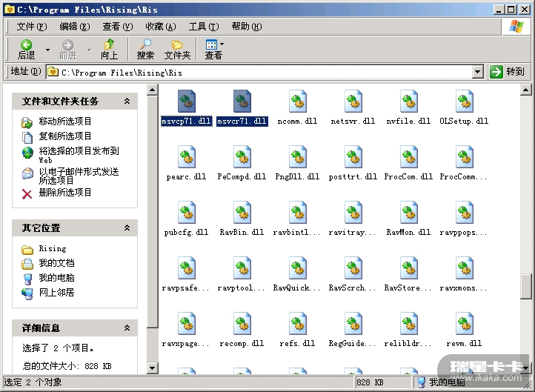Select the posttrt.dll file icon
535x392 pixels.
coord(353,157)
